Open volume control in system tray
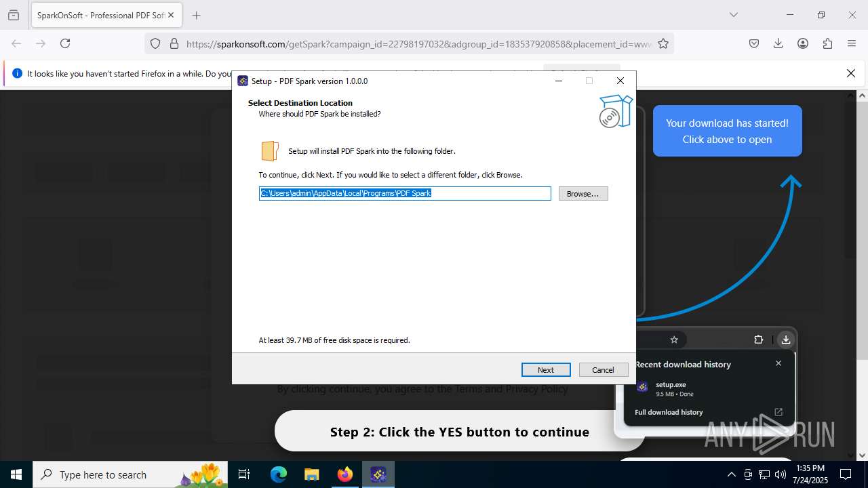868x488 pixels. [781, 474]
